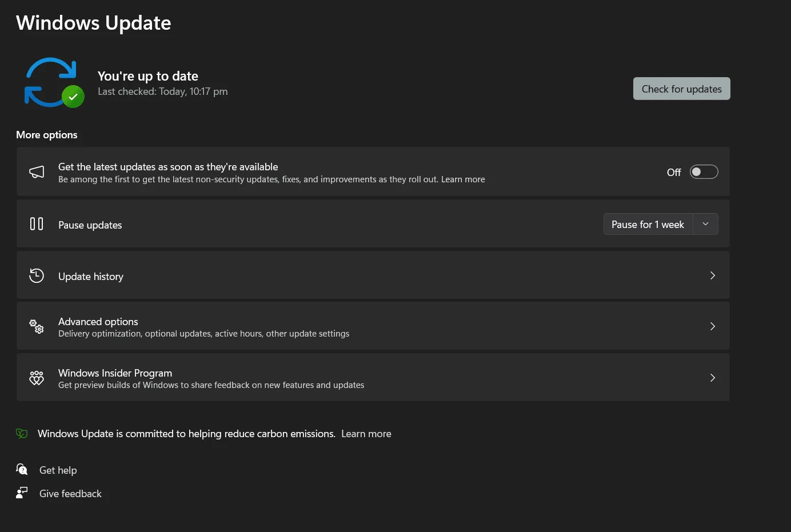Click the Update history label

click(x=91, y=277)
